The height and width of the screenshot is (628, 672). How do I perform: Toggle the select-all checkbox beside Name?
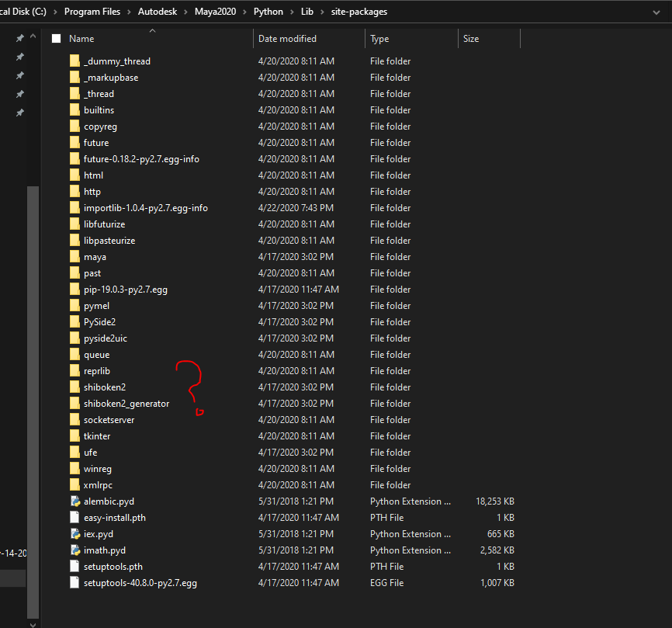[56, 39]
